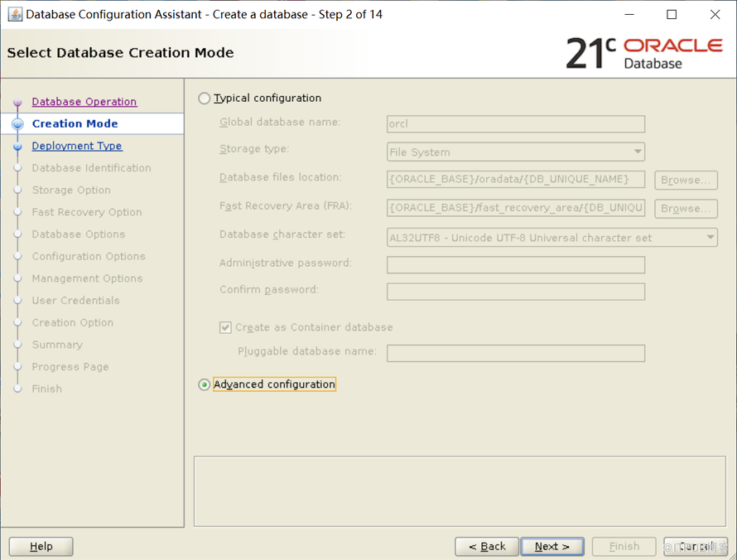This screenshot has height=560, width=737.
Task: Click the Java app icon in title bar
Action: [x=15, y=14]
